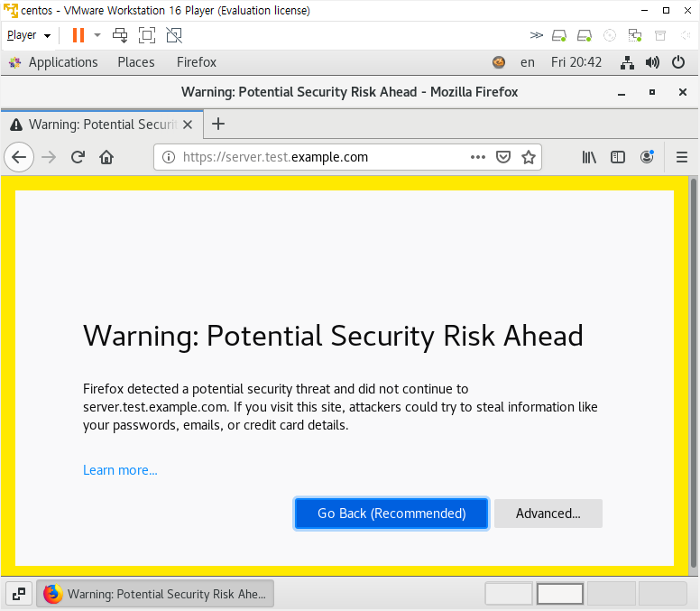Click the network adapter device icon in VMware toolbar
Screen dimensions: 700x611
[635, 35]
